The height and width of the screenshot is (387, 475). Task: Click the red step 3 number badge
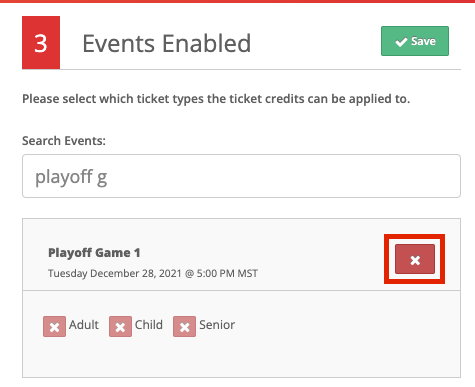tap(41, 43)
